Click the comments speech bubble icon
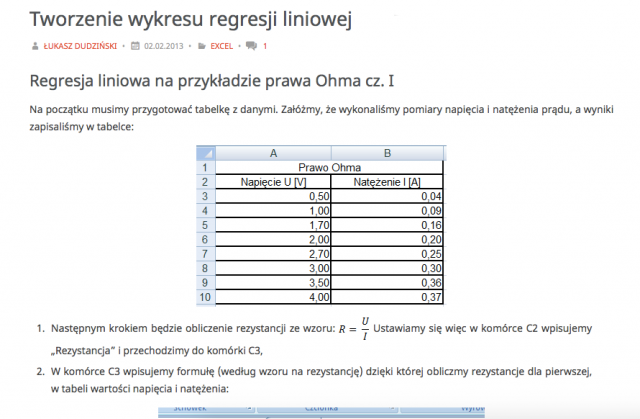 (x=251, y=46)
